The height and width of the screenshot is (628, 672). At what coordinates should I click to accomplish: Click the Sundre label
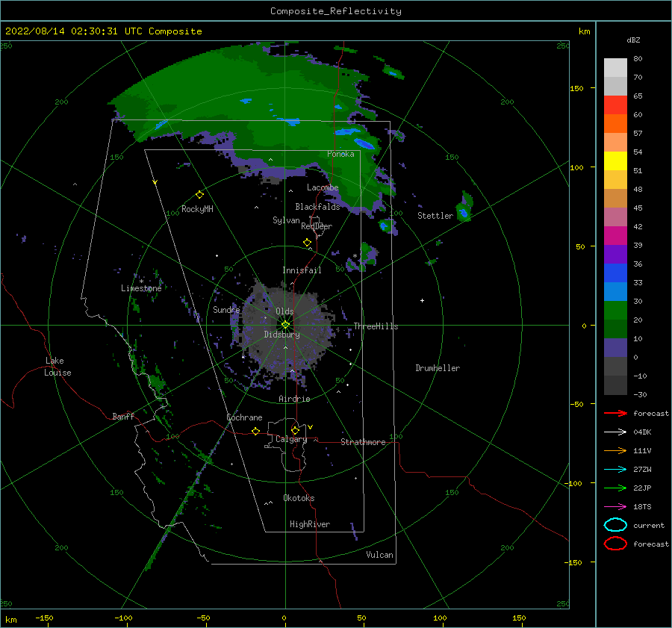pos(226,310)
